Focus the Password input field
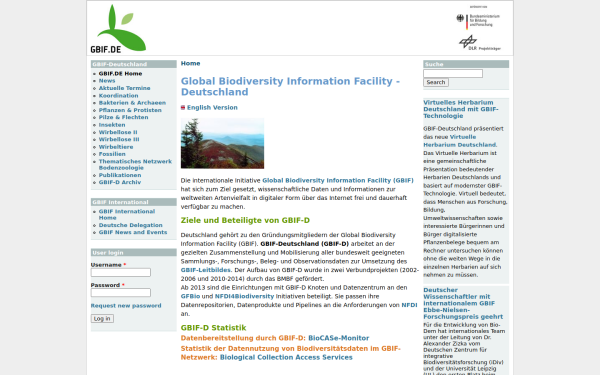This screenshot has width=600, height=375. click(x=121, y=293)
